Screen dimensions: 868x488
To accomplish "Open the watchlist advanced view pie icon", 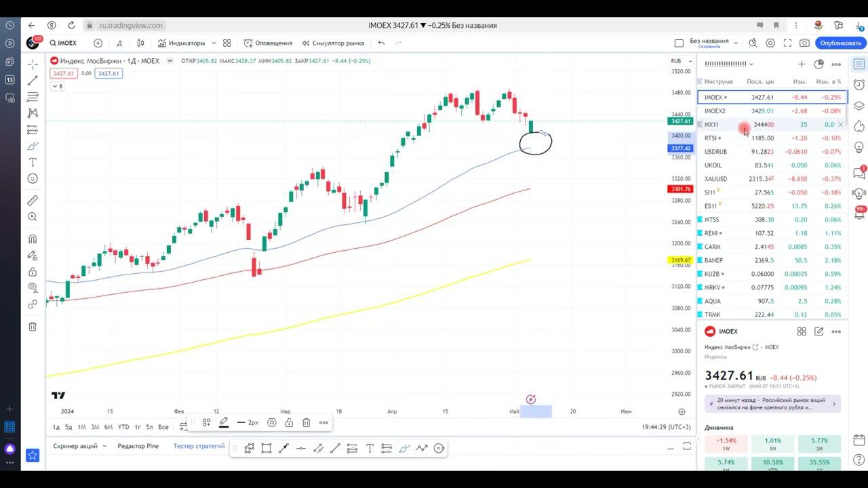I will (818, 64).
